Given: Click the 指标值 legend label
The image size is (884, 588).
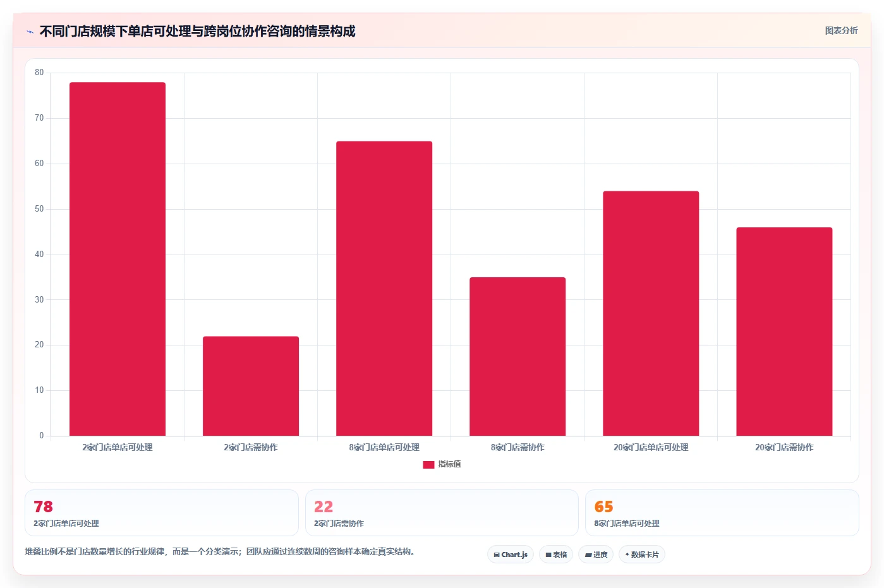Looking at the screenshot, I should click(x=449, y=464).
